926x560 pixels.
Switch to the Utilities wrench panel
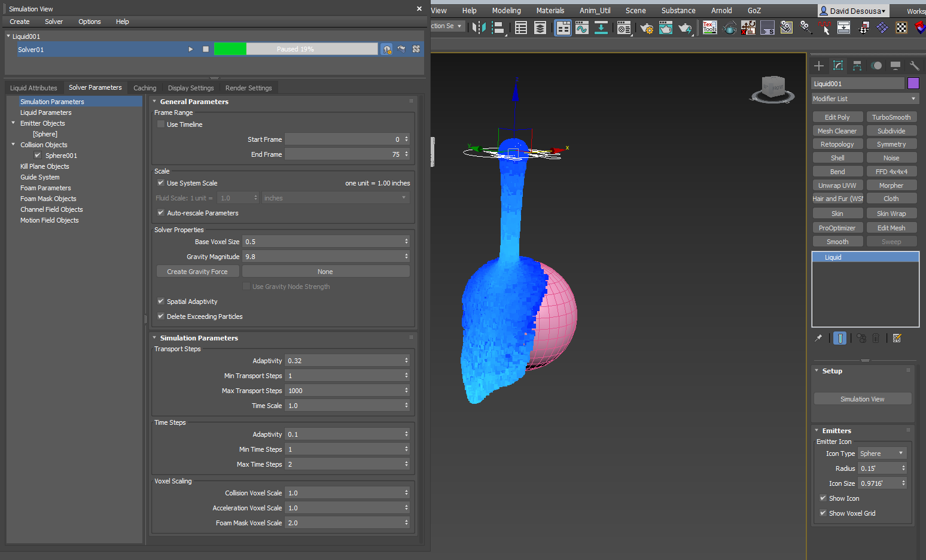914,66
